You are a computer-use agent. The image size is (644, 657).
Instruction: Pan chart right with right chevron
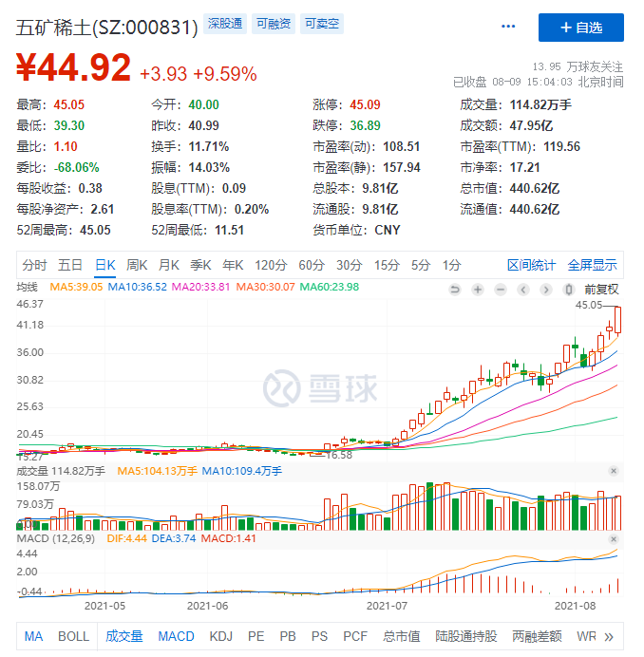[545, 290]
